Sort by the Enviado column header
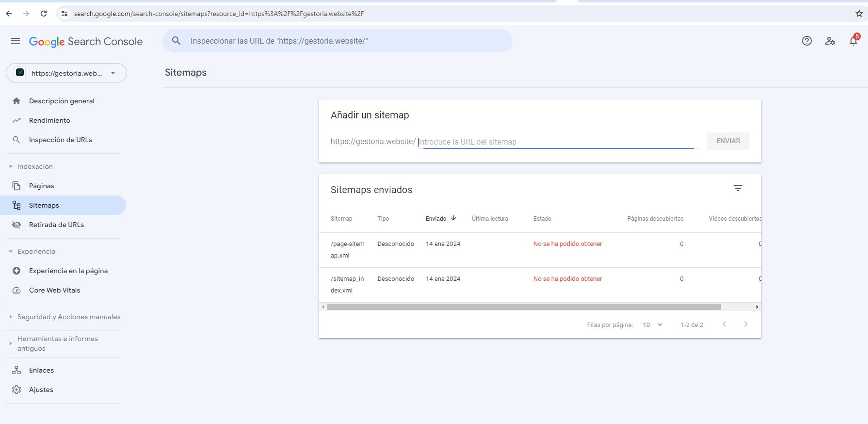The image size is (868, 424). pyautogui.click(x=441, y=218)
